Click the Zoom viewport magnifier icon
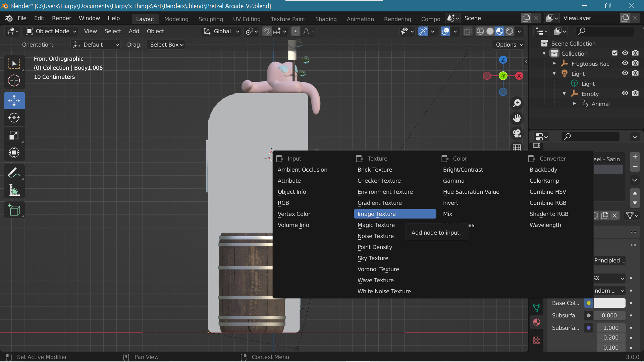 (x=517, y=103)
